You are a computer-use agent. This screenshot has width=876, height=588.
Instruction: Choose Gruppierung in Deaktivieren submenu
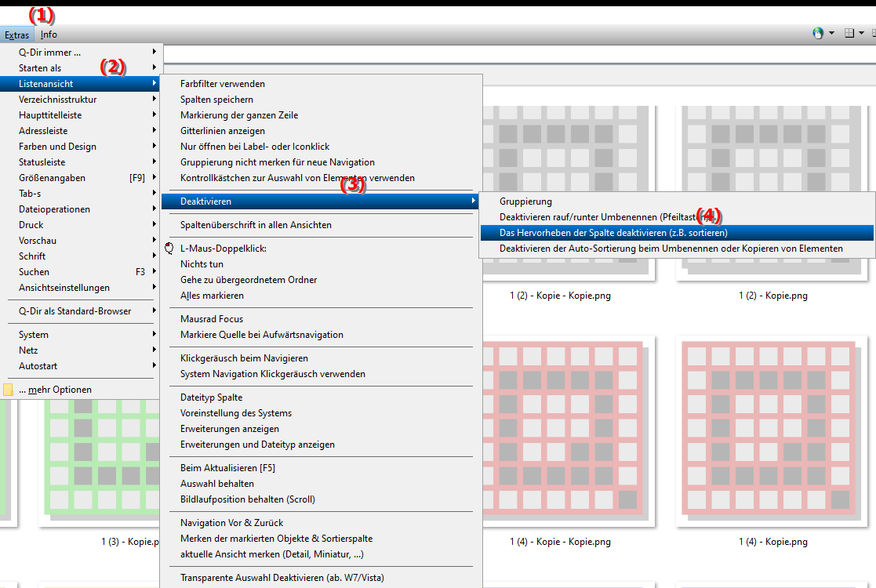[525, 201]
